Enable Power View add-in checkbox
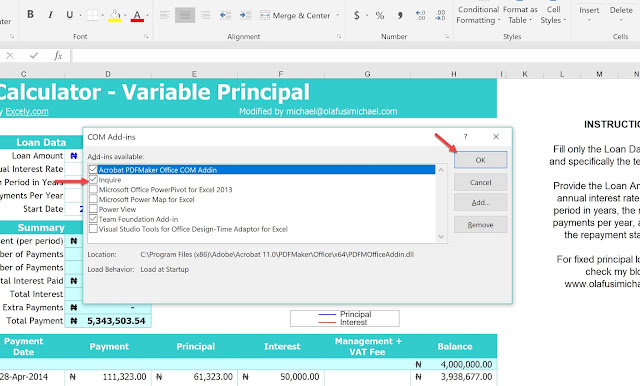This screenshot has height=386, width=640. [x=93, y=209]
